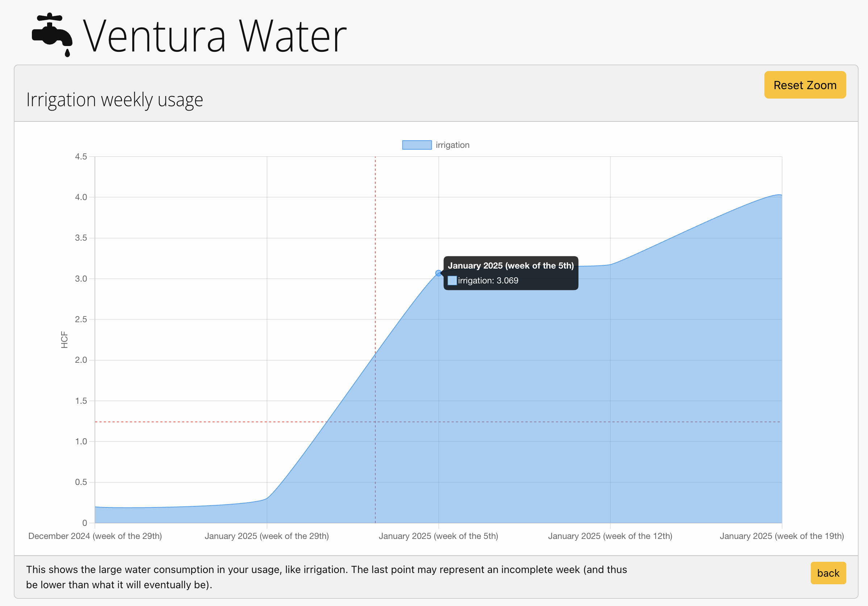Click the HCF y-axis label

tap(64, 339)
